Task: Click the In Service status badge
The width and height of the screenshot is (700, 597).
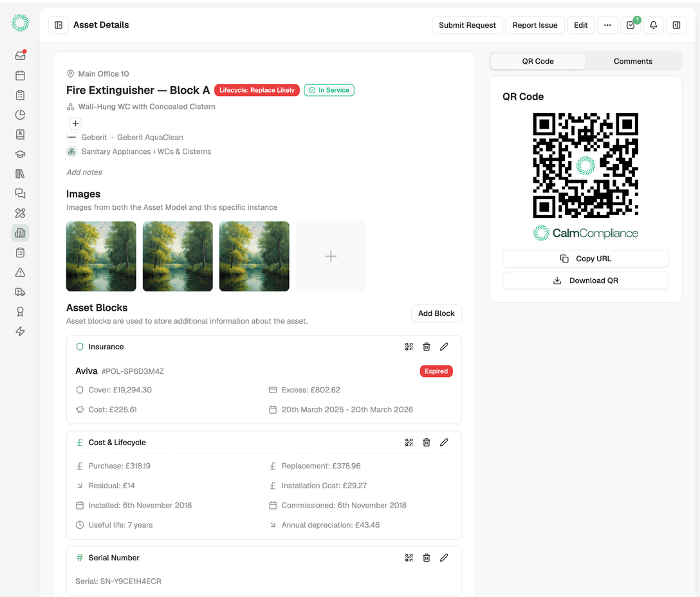Action: 329,90
